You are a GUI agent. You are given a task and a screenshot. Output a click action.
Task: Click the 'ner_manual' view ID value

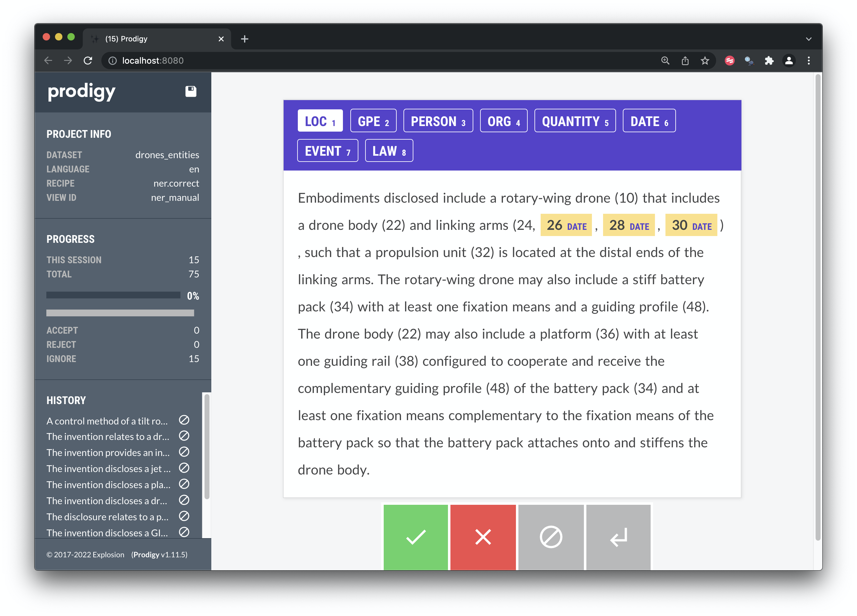(175, 198)
